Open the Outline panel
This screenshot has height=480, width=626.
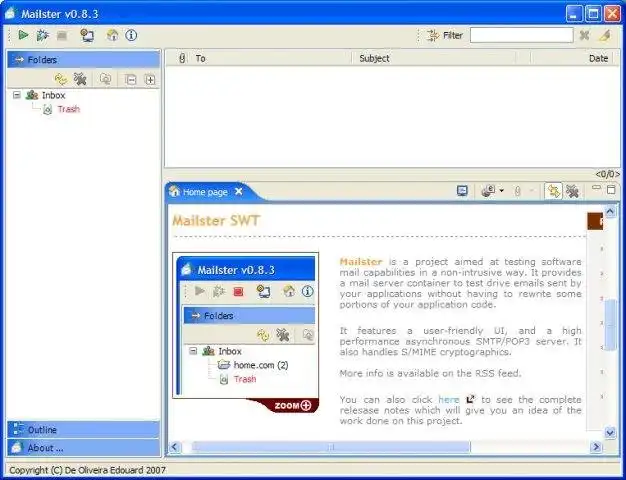(x=83, y=430)
